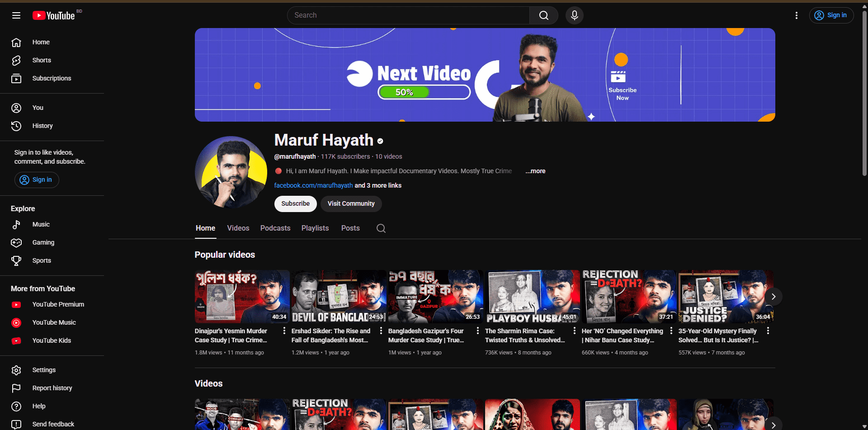868x430 pixels.
Task: Open Sports in the Explore section
Action: [x=41, y=260]
